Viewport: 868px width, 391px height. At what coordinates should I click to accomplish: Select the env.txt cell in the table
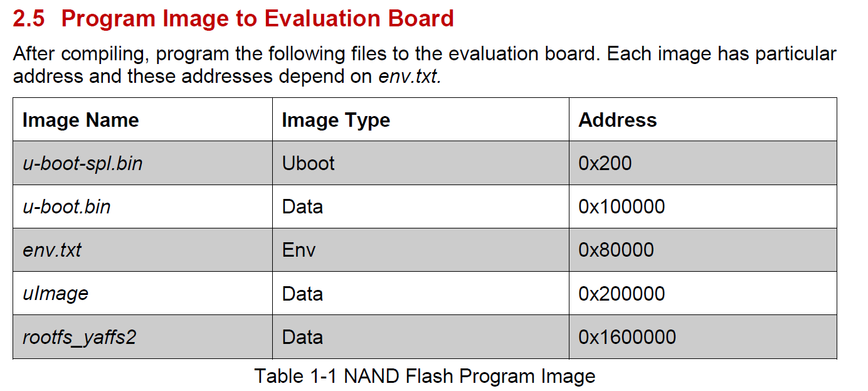tap(52, 250)
